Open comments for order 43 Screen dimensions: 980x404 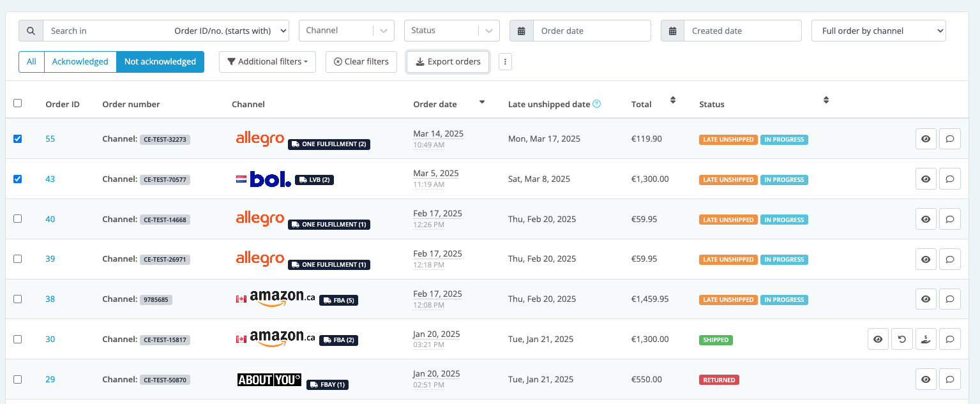[x=950, y=179]
